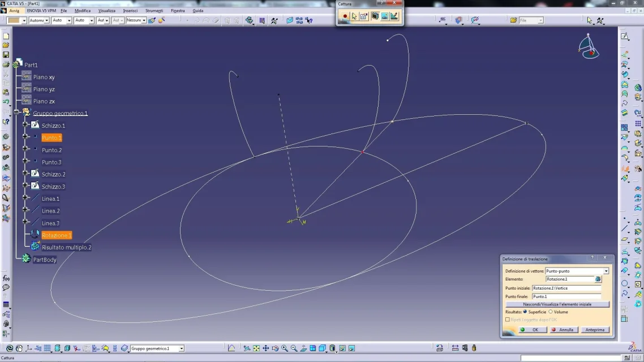
Task: Click the OK button in translation dialog
Action: [x=533, y=330]
